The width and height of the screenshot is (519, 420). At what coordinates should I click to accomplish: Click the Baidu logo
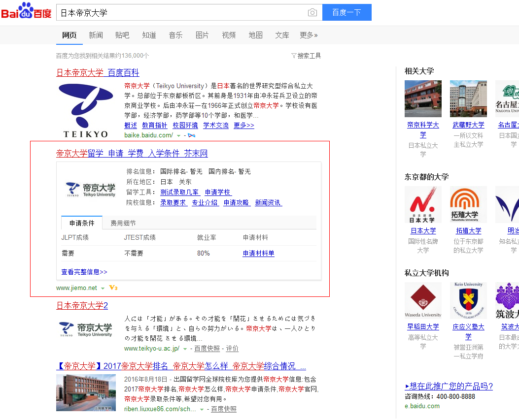pyautogui.click(x=26, y=12)
